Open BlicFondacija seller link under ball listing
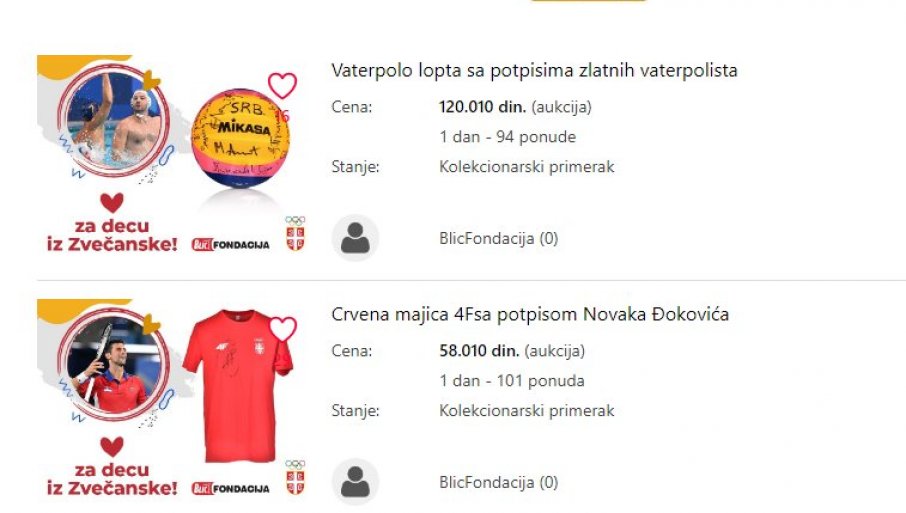 pos(498,239)
